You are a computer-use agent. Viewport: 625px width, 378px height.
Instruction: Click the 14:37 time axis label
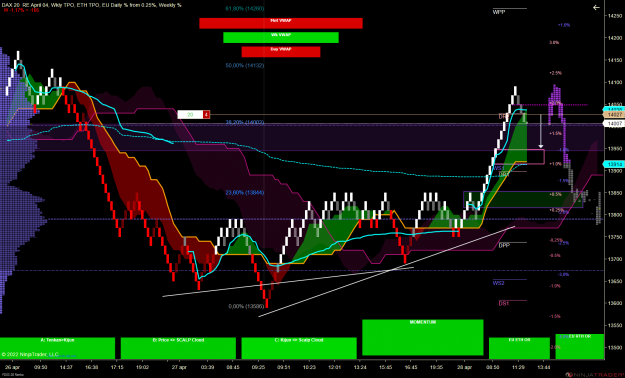click(66, 367)
